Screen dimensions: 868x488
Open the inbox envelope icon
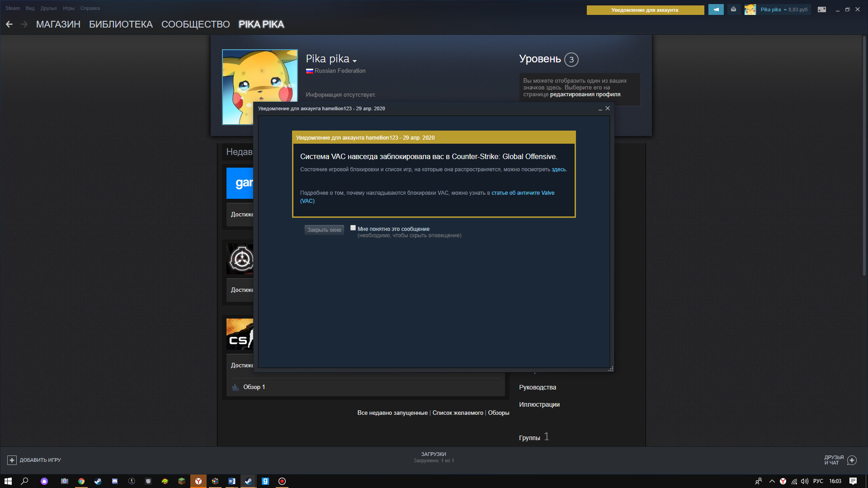(x=733, y=9)
